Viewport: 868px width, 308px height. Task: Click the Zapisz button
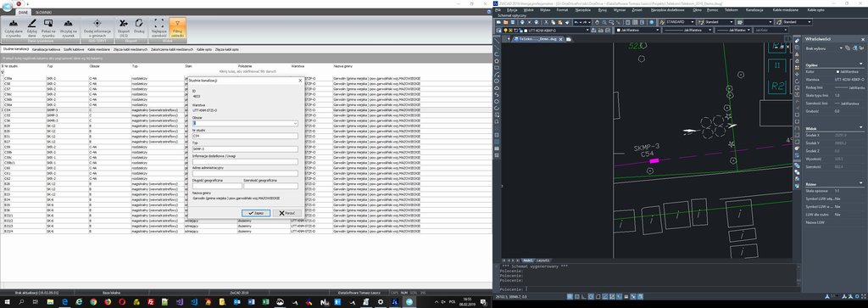click(256, 213)
